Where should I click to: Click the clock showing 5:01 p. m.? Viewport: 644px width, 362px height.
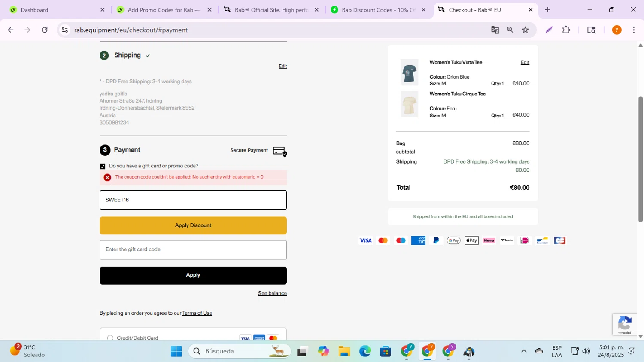click(x=611, y=351)
